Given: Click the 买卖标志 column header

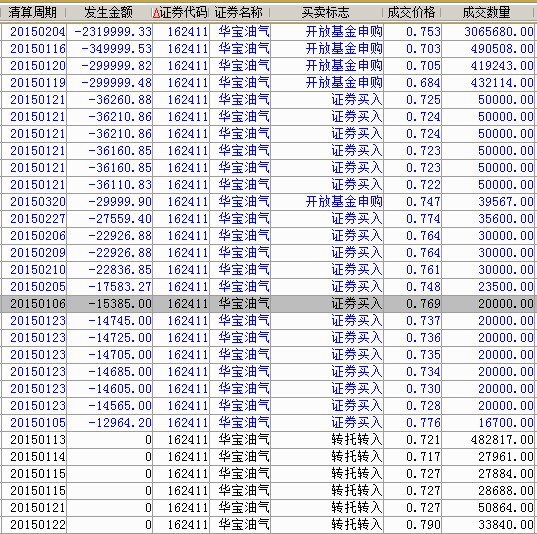Looking at the screenshot, I should point(326,13).
